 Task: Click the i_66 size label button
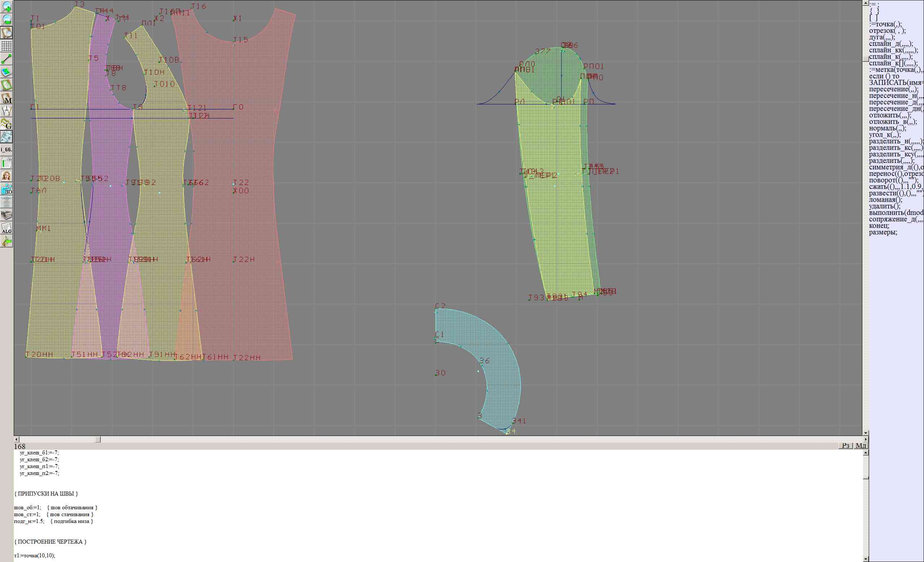(7, 150)
